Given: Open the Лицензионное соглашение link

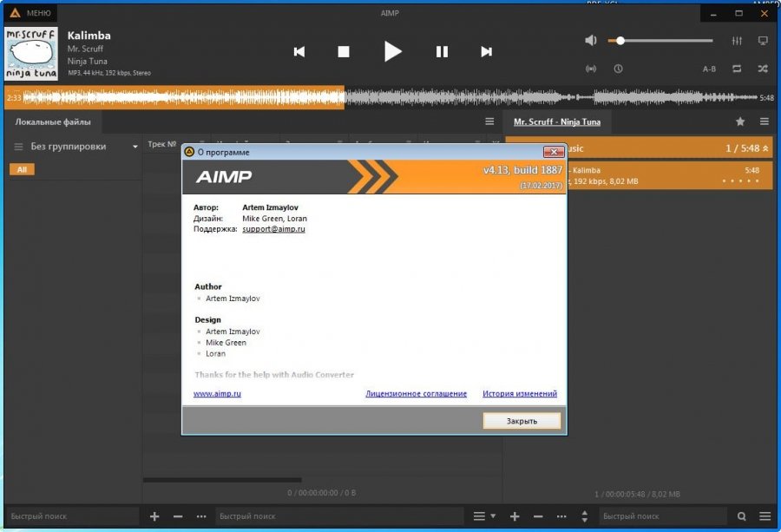Looking at the screenshot, I should pyautogui.click(x=416, y=393).
